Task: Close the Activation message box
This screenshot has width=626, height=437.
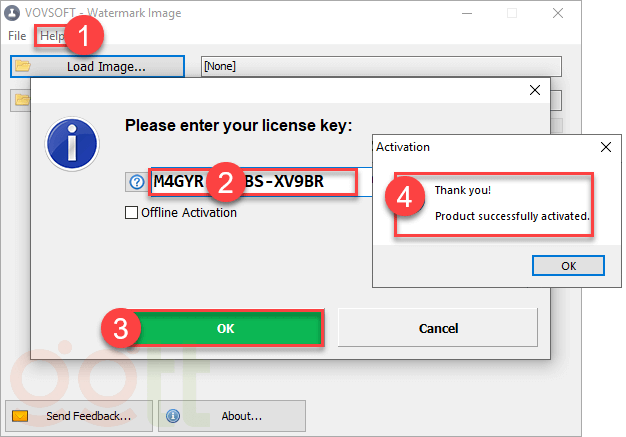Action: click(x=605, y=147)
